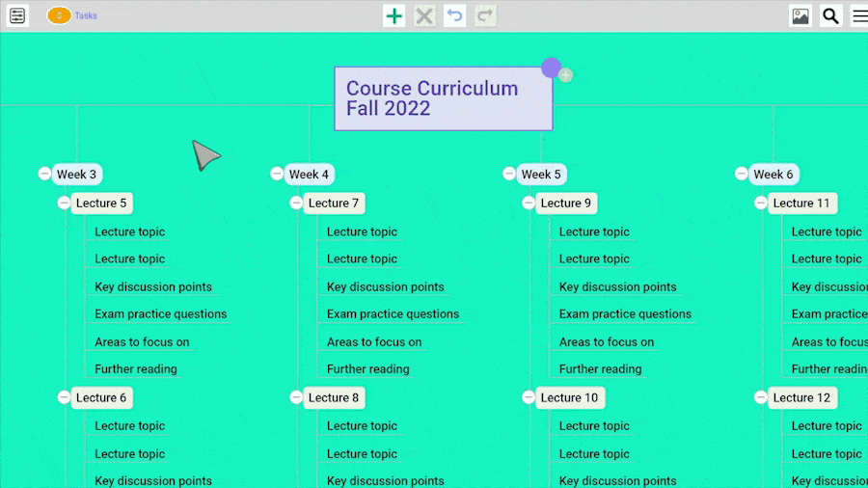
Task: Open the image insert tool
Action: coord(800,15)
